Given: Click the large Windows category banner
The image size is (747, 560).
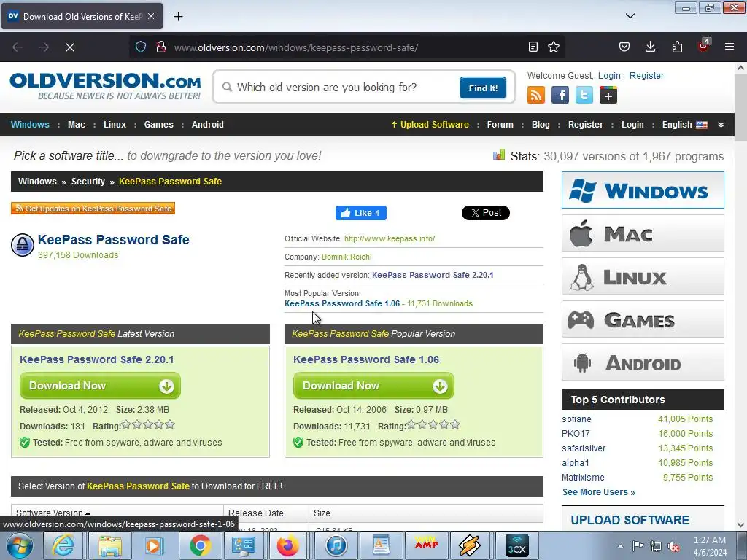Looking at the screenshot, I should click(x=643, y=190).
